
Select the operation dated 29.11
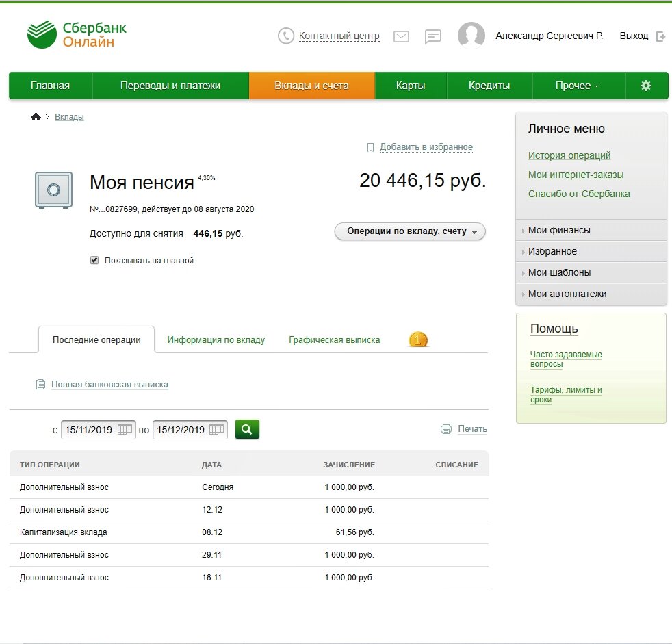click(249, 555)
